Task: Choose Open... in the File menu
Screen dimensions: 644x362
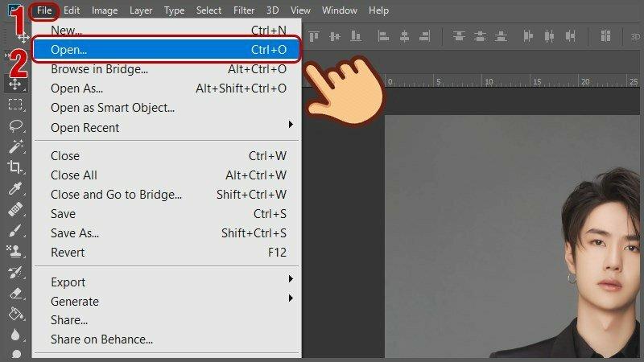Action: tap(167, 50)
